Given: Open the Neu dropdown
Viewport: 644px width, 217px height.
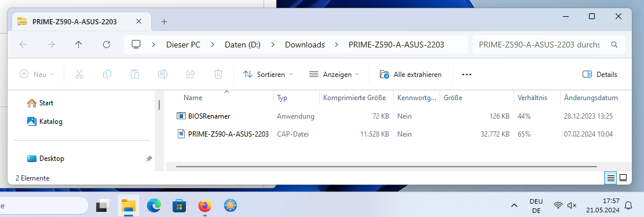Looking at the screenshot, I should 37,74.
